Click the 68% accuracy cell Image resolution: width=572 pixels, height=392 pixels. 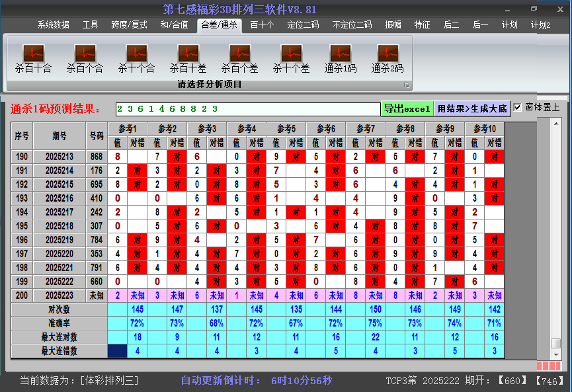217,323
